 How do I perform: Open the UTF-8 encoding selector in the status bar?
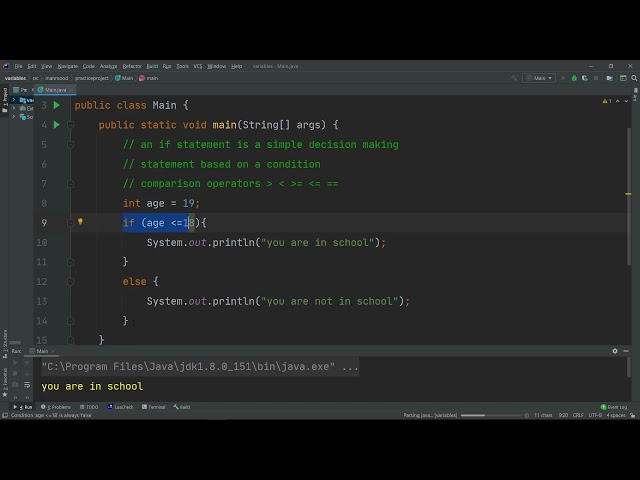595,415
